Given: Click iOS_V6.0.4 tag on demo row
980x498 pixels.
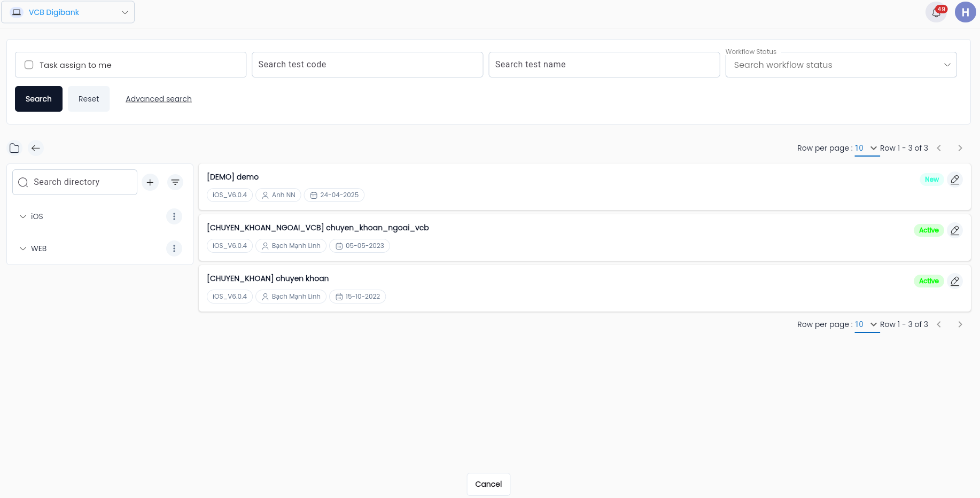Looking at the screenshot, I should click(230, 195).
